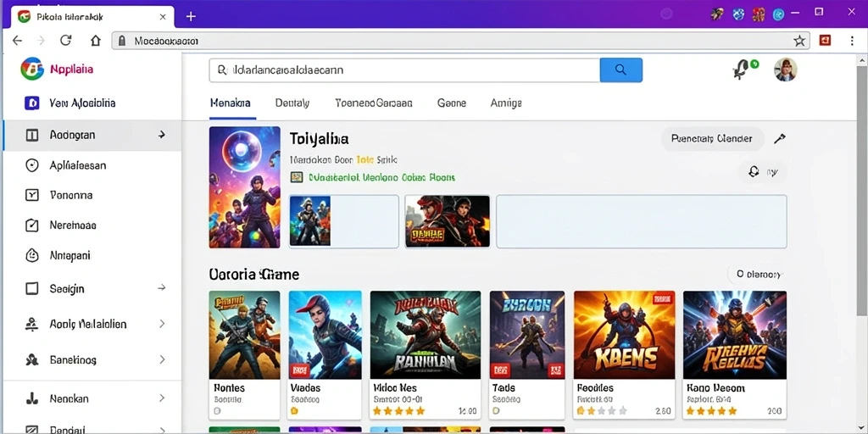Open the Nidoo Nes game card
868x434 pixels.
pos(426,354)
